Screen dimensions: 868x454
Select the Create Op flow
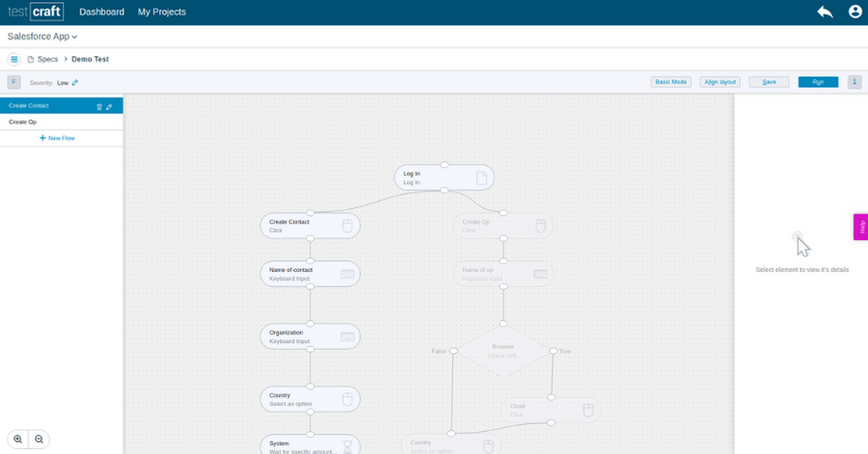61,121
